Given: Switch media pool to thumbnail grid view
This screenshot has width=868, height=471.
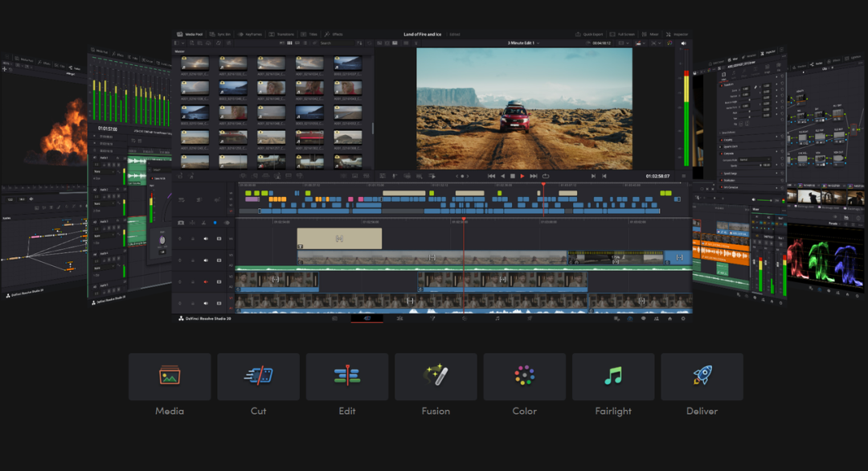Looking at the screenshot, I should pyautogui.click(x=289, y=43).
